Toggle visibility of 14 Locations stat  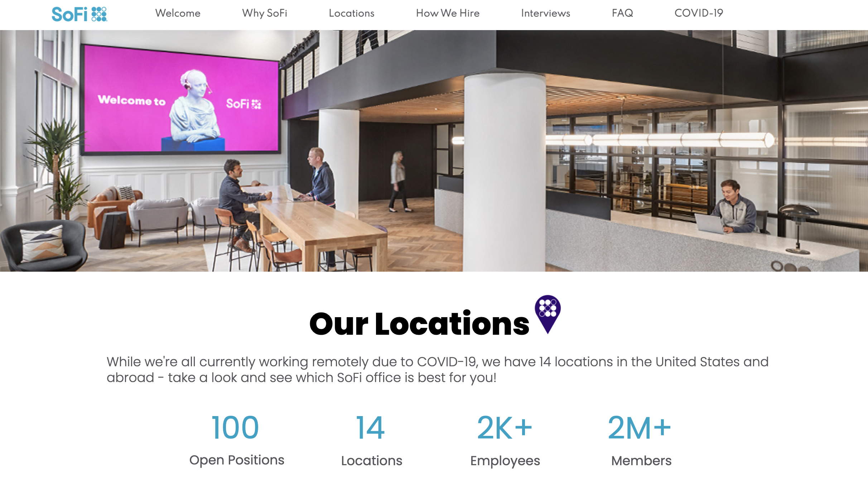coord(370,440)
